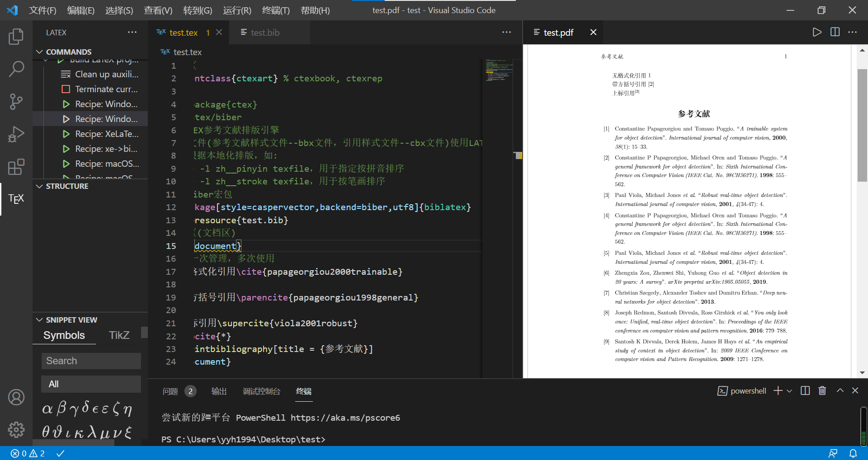868x460 pixels.
Task: Switch to the test.bib tab
Action: coord(266,32)
